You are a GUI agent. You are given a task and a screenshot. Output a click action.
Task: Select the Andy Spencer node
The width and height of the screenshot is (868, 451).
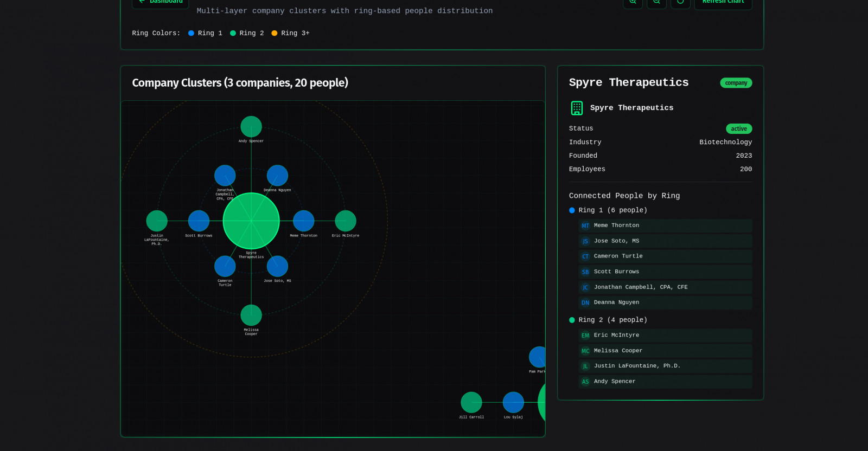[251, 127]
